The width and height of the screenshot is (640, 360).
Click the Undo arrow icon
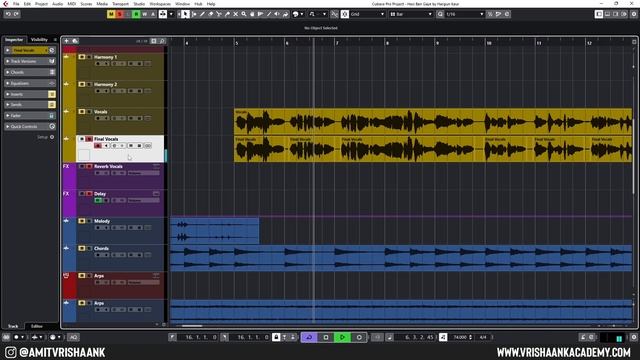[x=8, y=14]
